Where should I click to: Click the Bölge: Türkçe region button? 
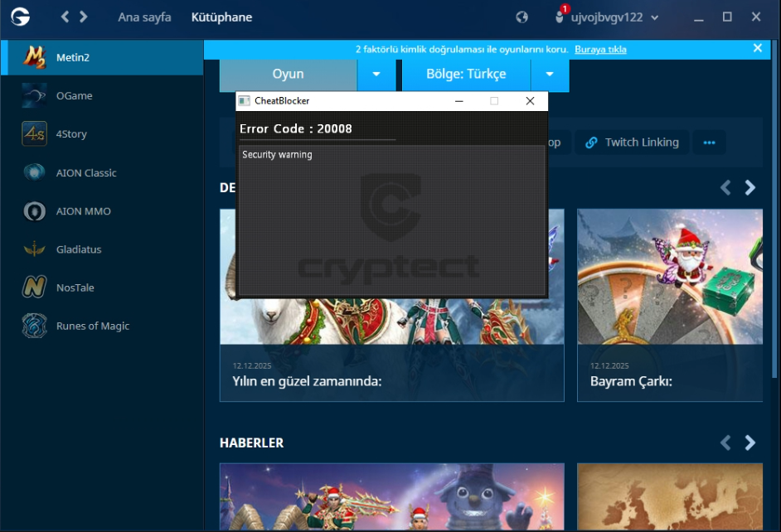point(466,75)
